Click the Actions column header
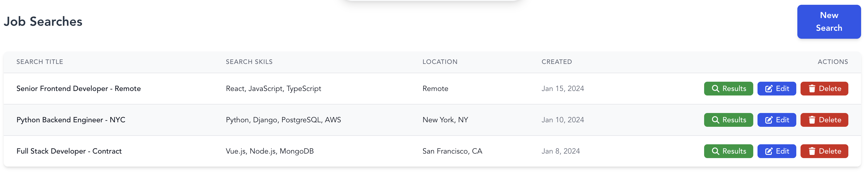 [832, 62]
